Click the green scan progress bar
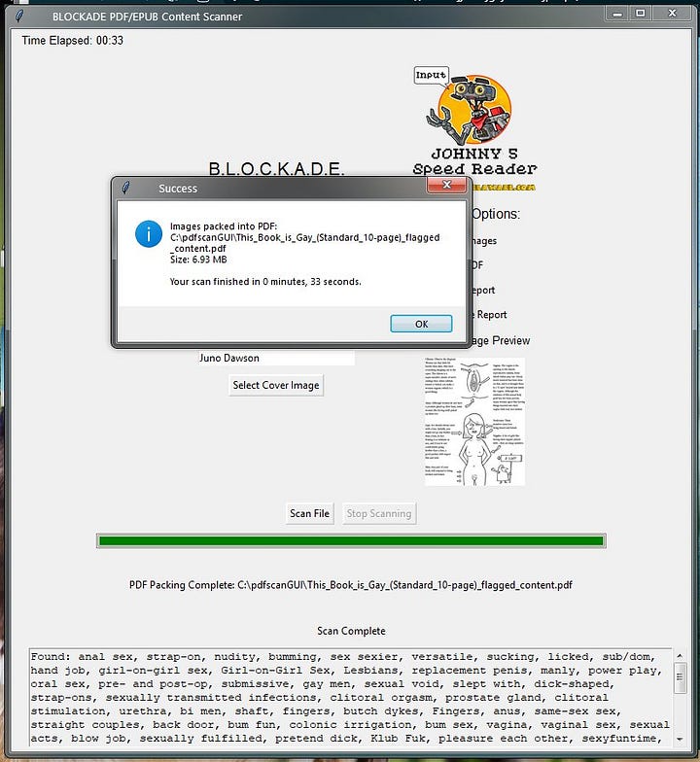This screenshot has height=762, width=700. 351,540
